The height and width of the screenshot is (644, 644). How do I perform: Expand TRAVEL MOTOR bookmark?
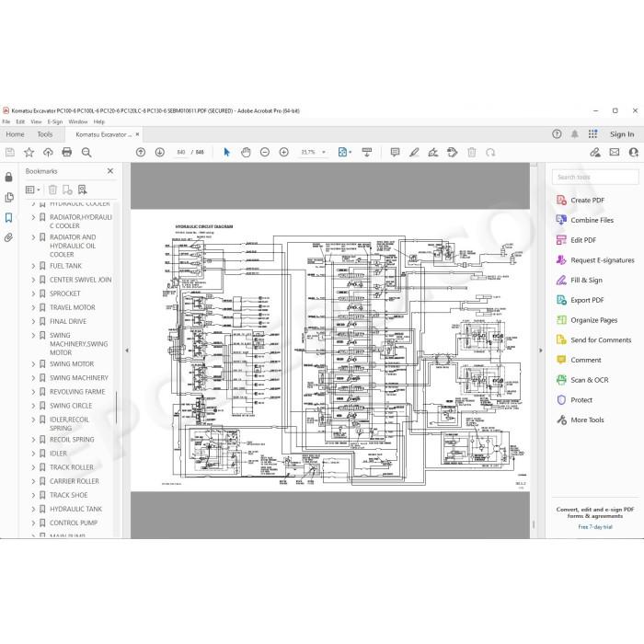click(33, 307)
